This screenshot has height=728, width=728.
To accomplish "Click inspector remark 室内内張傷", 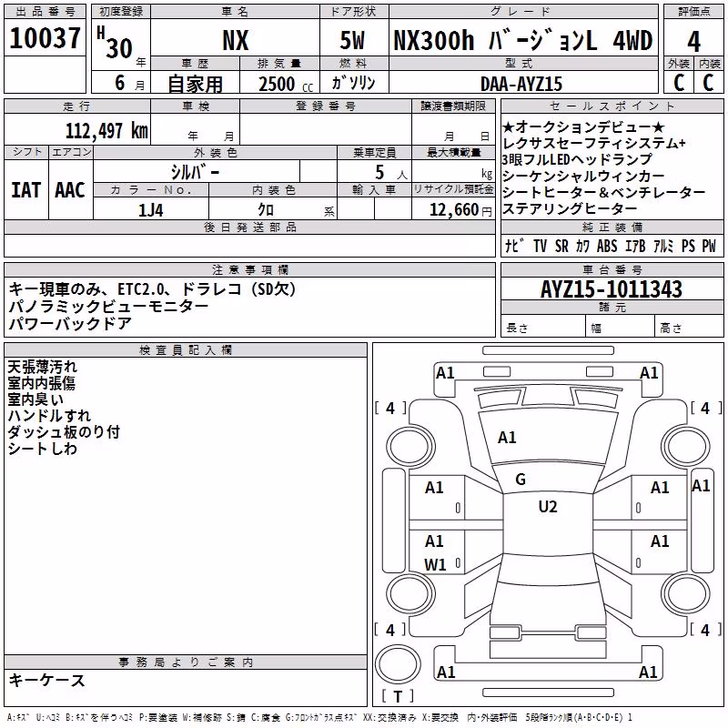I will click(41, 383).
